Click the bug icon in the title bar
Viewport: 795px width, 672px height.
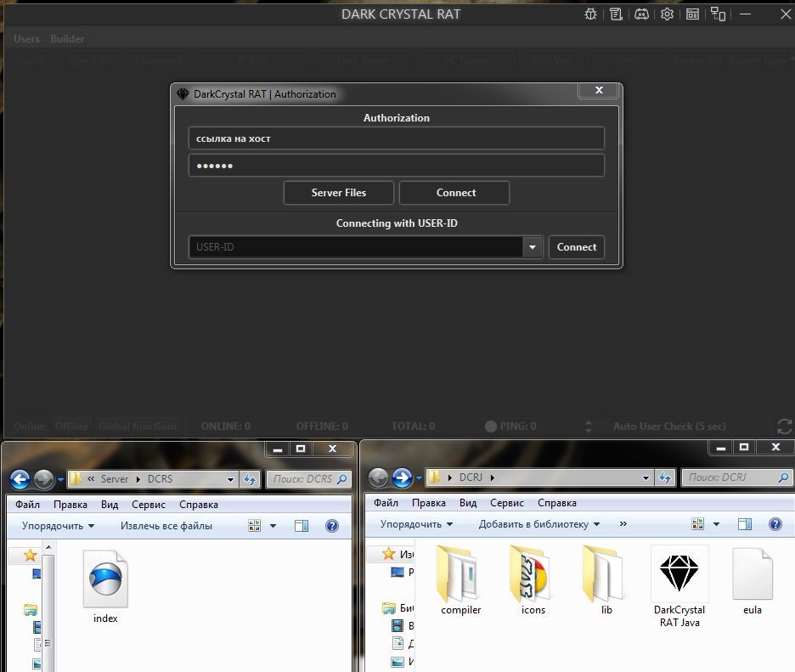pos(590,14)
